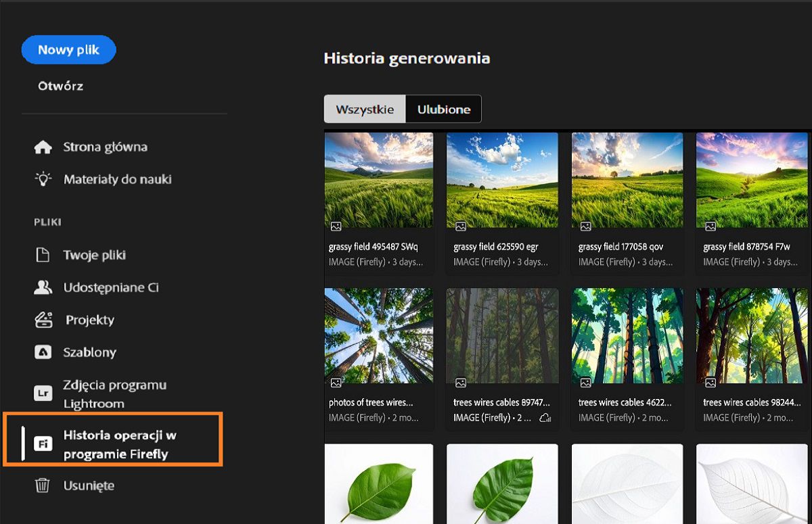Open the trees wires cables 4622 thumbnail
This screenshot has width=812, height=524.
(627, 336)
